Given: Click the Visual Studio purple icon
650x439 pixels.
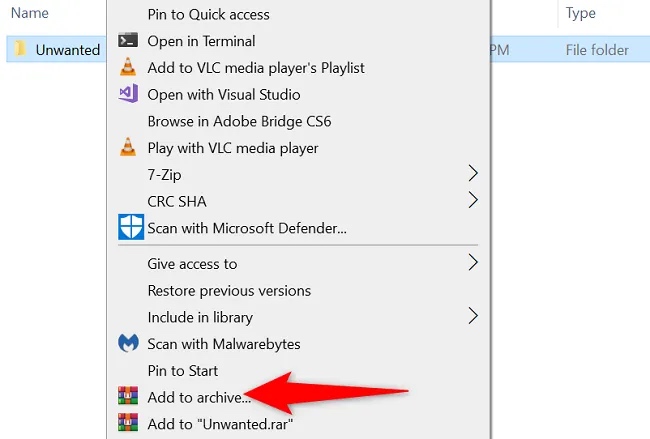Looking at the screenshot, I should click(128, 94).
